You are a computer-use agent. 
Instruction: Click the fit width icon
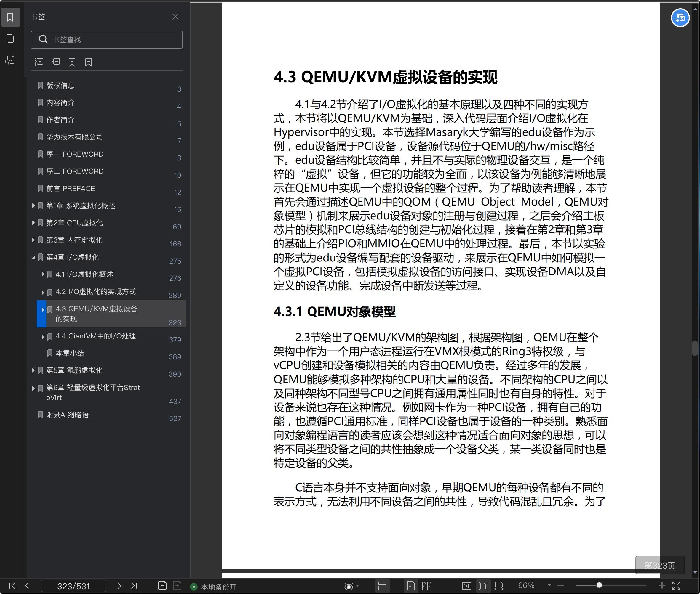[x=499, y=586]
